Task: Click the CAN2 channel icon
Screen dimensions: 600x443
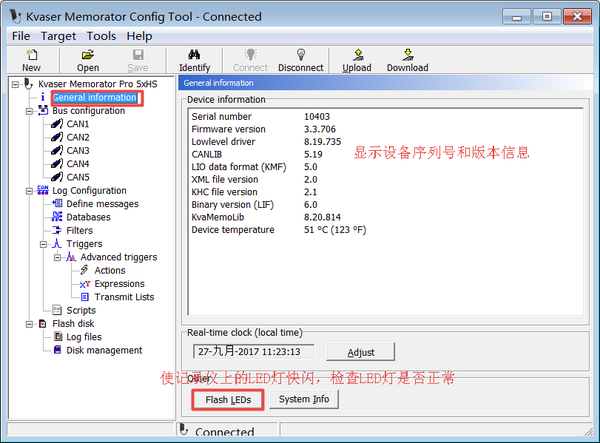Action: point(57,137)
